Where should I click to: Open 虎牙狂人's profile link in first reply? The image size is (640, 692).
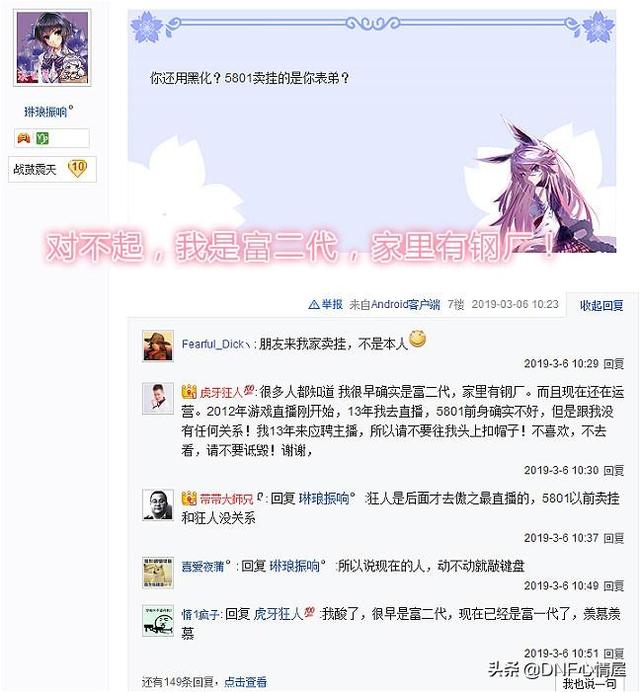pos(221,392)
